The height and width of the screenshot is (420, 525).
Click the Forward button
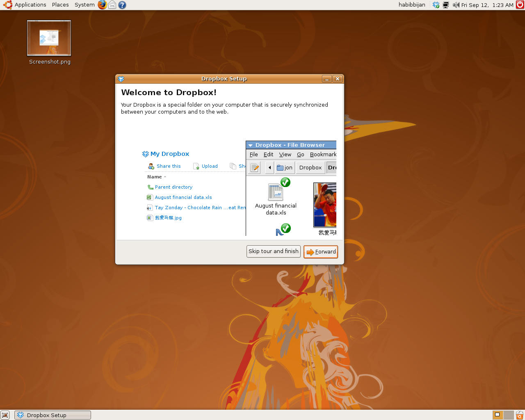(x=321, y=252)
